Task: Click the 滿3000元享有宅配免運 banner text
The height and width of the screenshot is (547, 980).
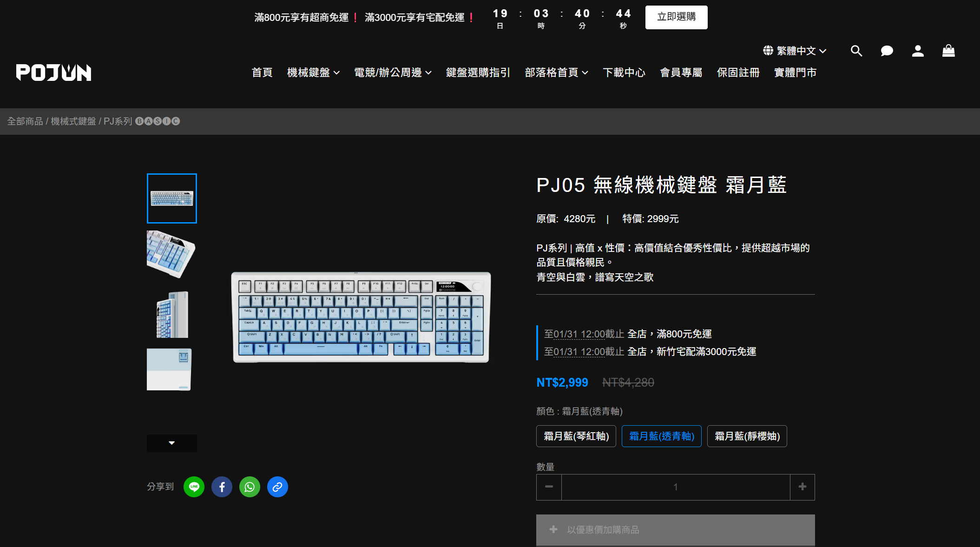Action: [x=415, y=18]
